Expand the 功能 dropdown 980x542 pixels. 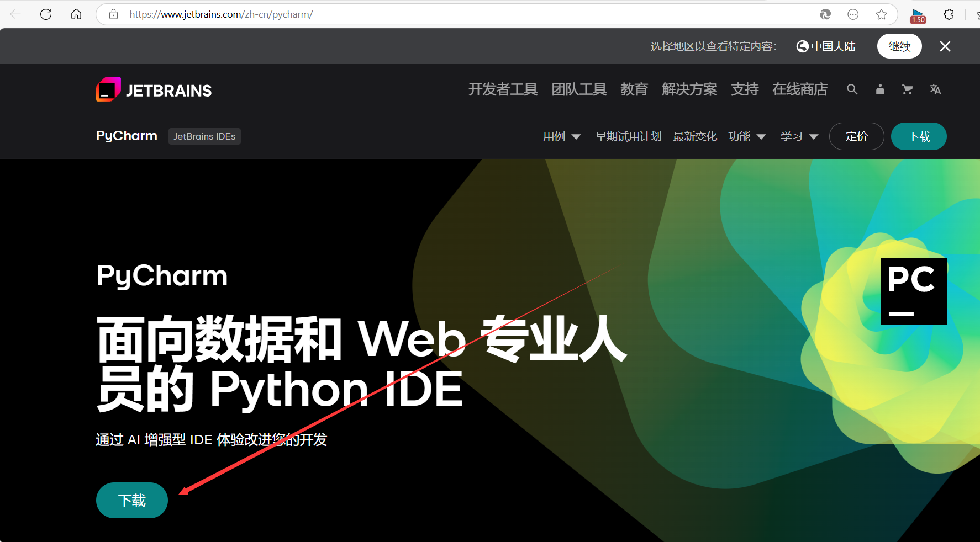[747, 136]
